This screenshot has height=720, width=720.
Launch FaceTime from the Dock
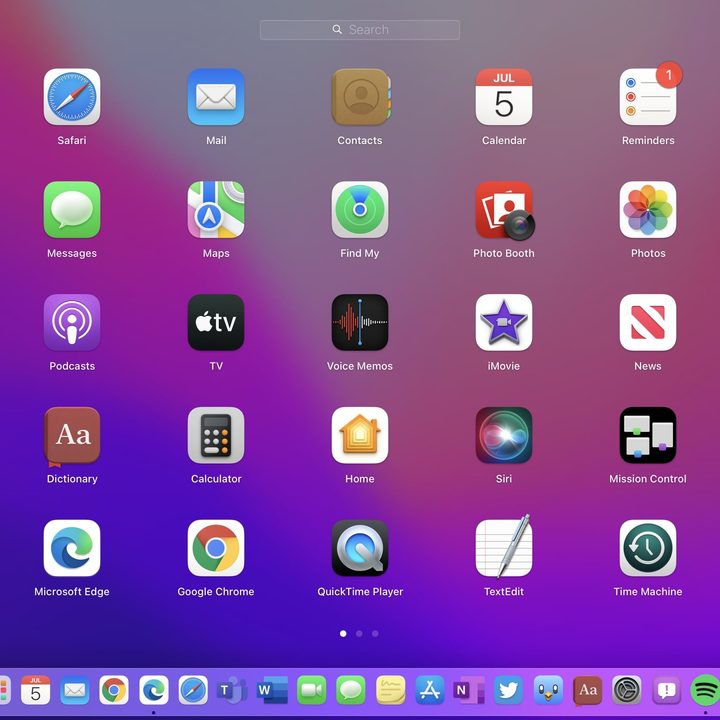click(x=312, y=690)
